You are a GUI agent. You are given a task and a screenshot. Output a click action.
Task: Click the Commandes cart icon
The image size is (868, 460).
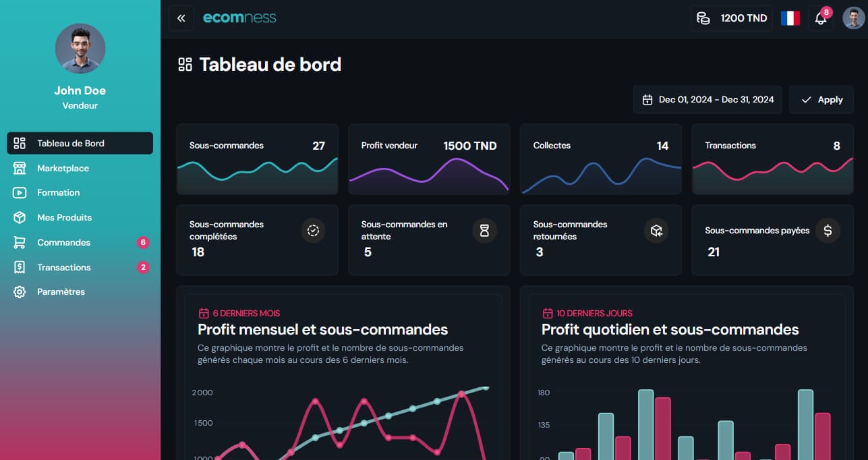[x=20, y=243]
